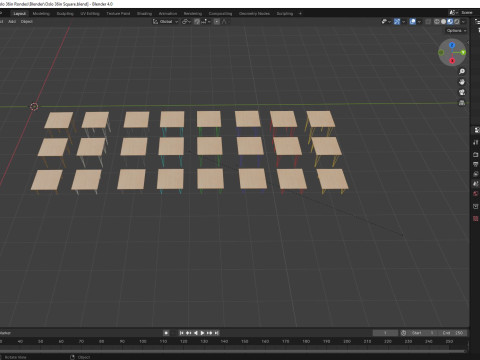Jump to next keyframe
Screen dimensions: 480x360
click(209, 333)
